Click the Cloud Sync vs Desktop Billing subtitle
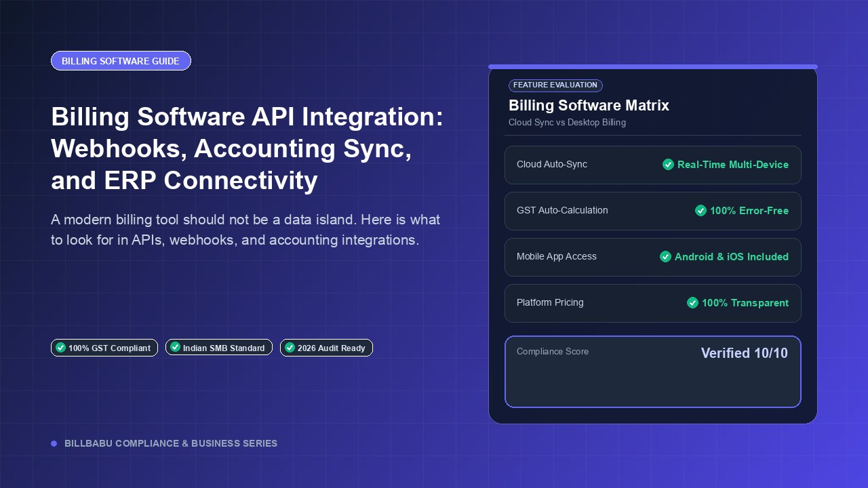Viewport: 868px width, 488px height. [567, 123]
